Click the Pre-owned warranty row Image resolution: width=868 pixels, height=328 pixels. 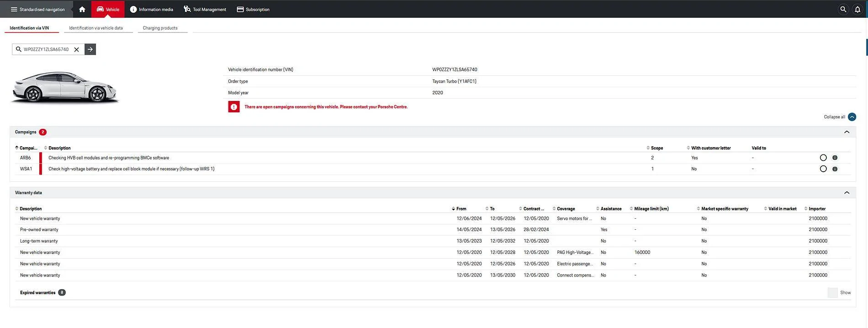[x=433, y=230]
